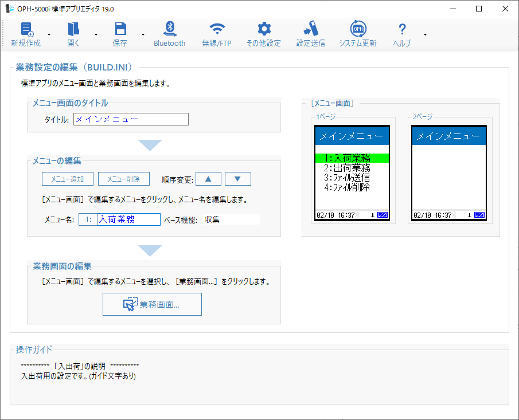Expand the 保存 dropdown arrow
519x420 pixels.
click(143, 35)
